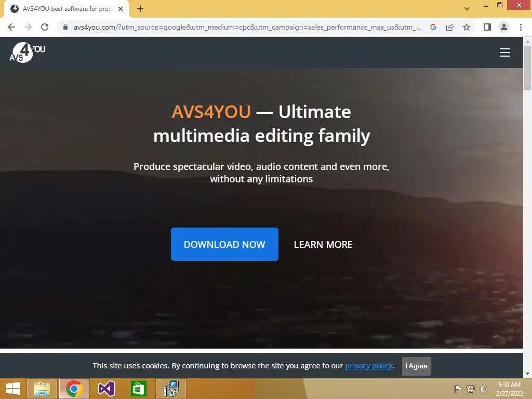Viewport: 532px width, 399px height.
Task: Close the AVS4YOU tab
Action: (121, 9)
